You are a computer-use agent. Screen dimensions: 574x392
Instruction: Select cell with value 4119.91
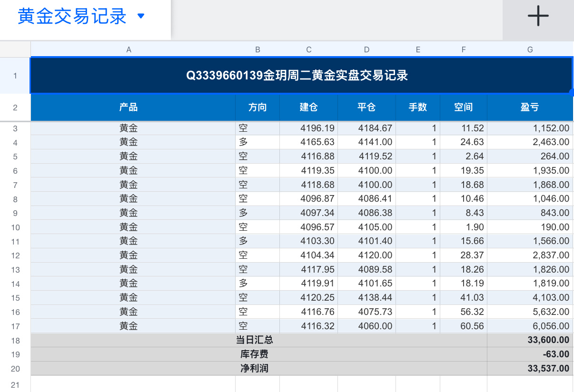pyautogui.click(x=309, y=284)
